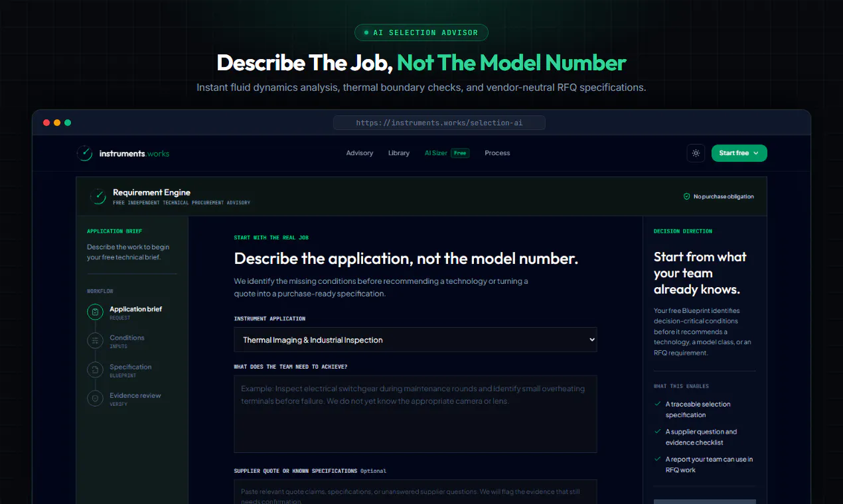Image resolution: width=843 pixels, height=504 pixels.
Task: Click the supplier quote text area
Action: [416, 491]
